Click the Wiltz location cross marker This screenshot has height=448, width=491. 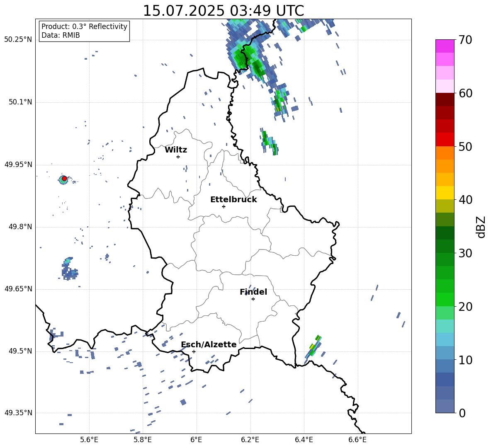tap(178, 157)
